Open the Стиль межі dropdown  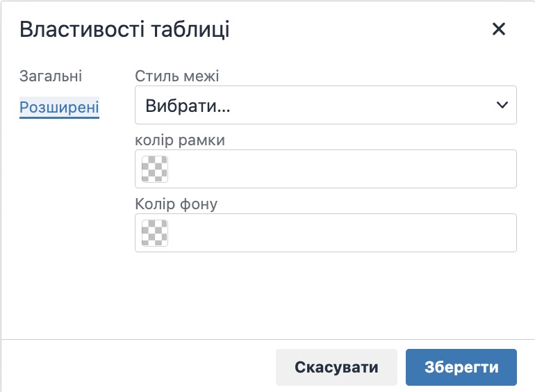[325, 106]
